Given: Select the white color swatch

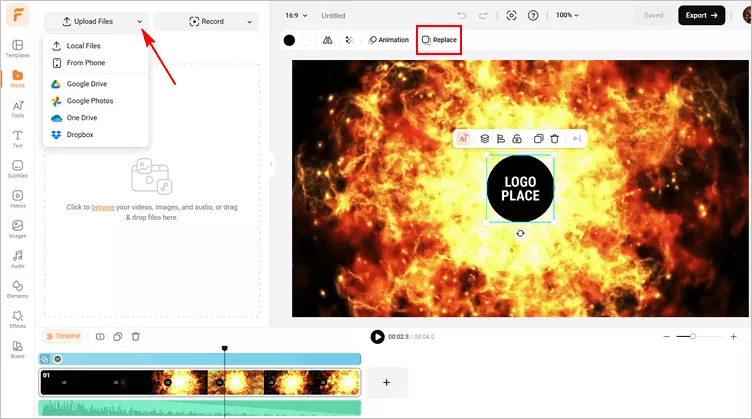Looking at the screenshot, I should tap(306, 40).
